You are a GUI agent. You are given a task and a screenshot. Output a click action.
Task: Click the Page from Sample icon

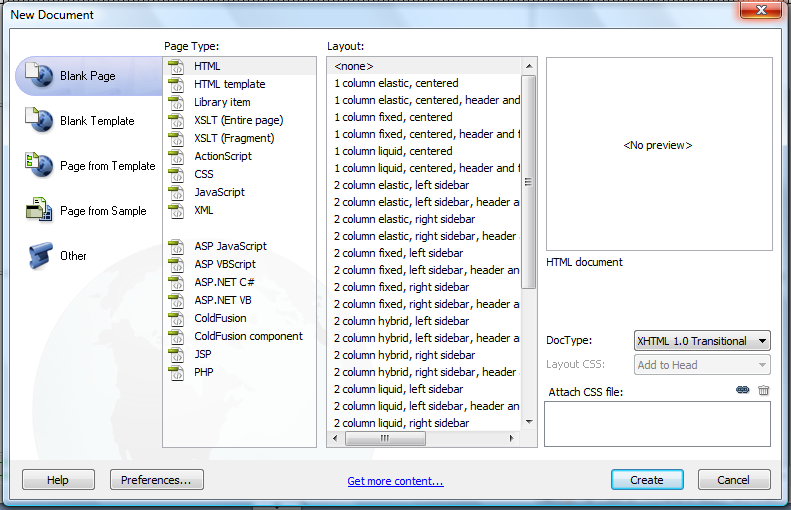(39, 209)
